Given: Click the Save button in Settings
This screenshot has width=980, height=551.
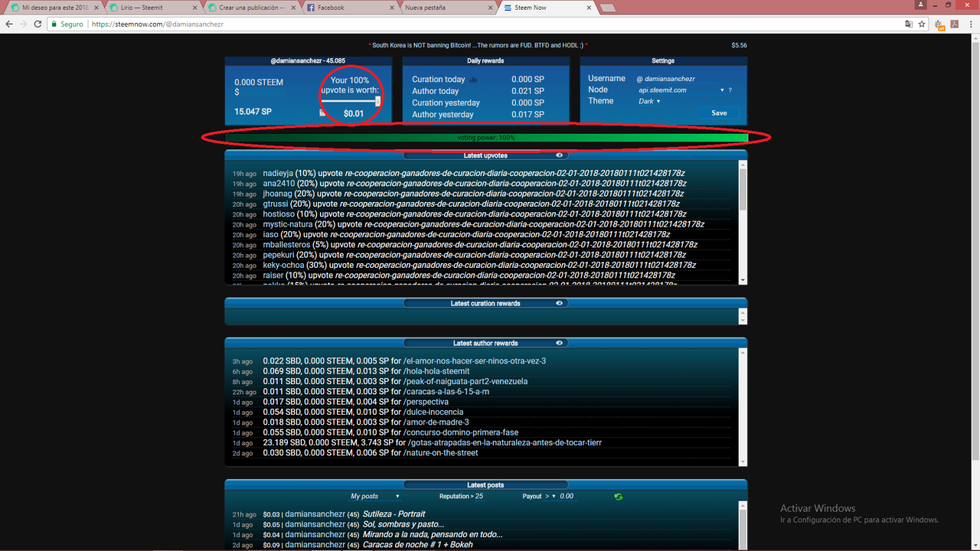Looking at the screenshot, I should 719,112.
